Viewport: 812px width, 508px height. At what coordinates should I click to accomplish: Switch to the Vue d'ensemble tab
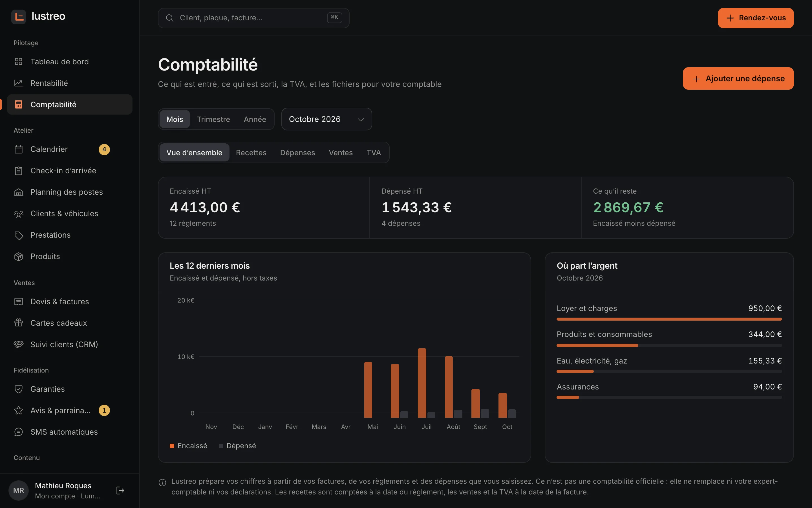[x=194, y=152]
